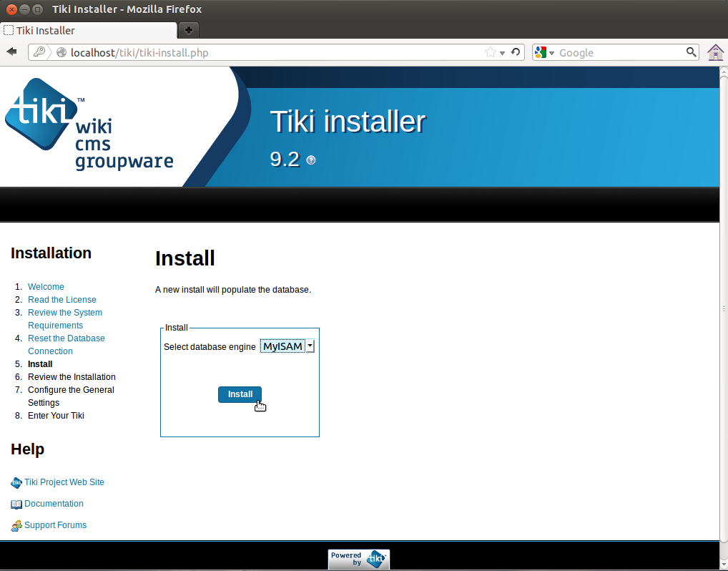
Task: Click the Tiki Project Web Site icon
Action: pyautogui.click(x=16, y=482)
